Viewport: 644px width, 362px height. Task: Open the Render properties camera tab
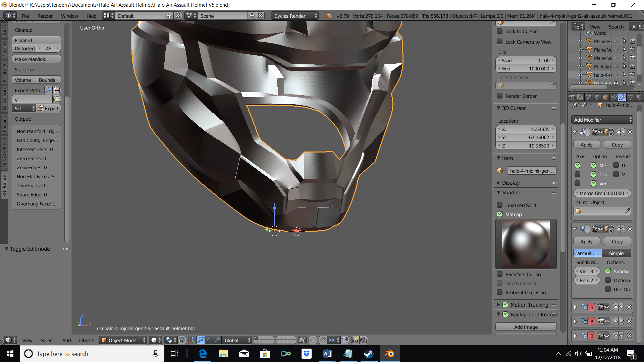[x=572, y=97]
